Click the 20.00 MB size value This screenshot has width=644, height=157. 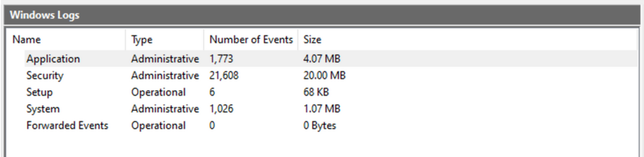coord(324,75)
